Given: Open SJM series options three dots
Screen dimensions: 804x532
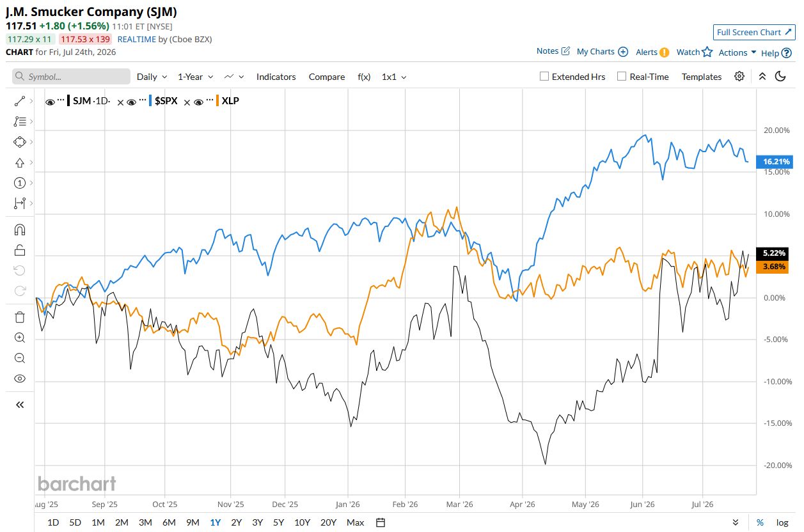Looking at the screenshot, I should click(x=61, y=101).
